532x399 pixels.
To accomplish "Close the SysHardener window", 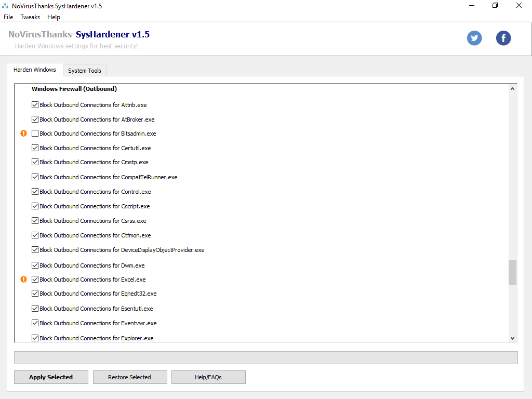I will pyautogui.click(x=519, y=5).
